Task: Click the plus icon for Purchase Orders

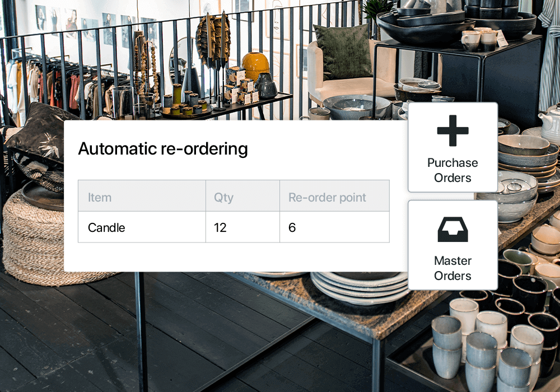Action: tap(452, 130)
